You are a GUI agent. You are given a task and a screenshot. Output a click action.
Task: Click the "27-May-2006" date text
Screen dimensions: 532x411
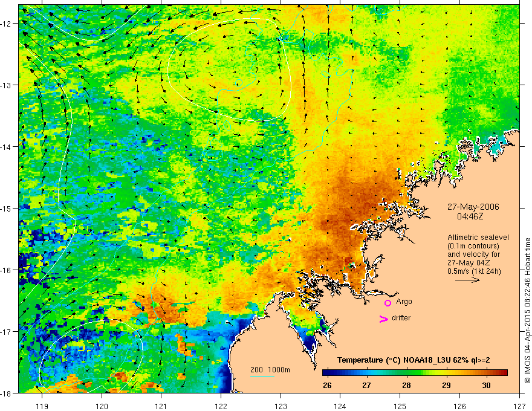point(473,207)
